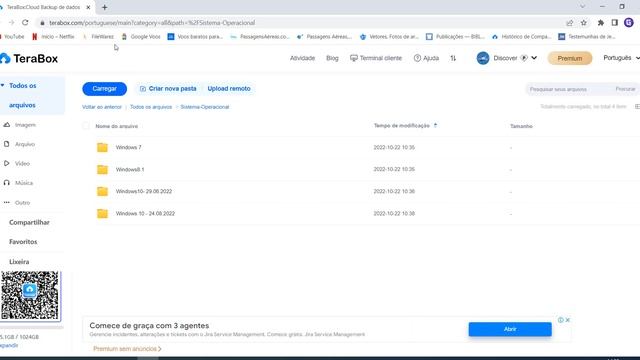Filter by Vídeo in sidebar
This screenshot has height=360, width=640.
22,164
